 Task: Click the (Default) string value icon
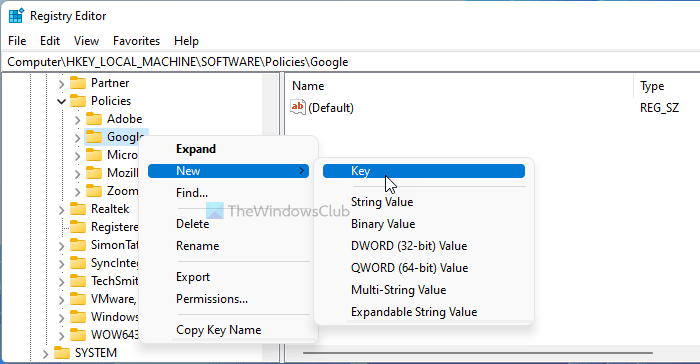(298, 108)
